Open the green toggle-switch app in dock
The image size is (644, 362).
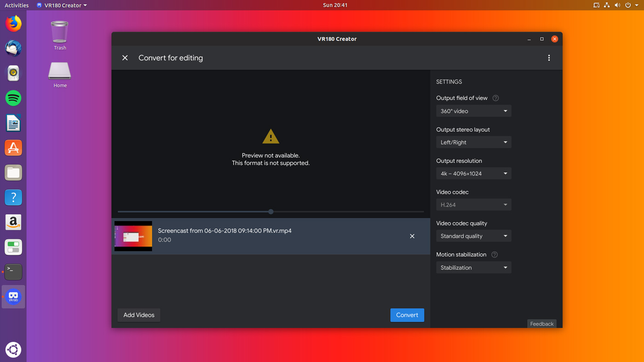pos(13,247)
